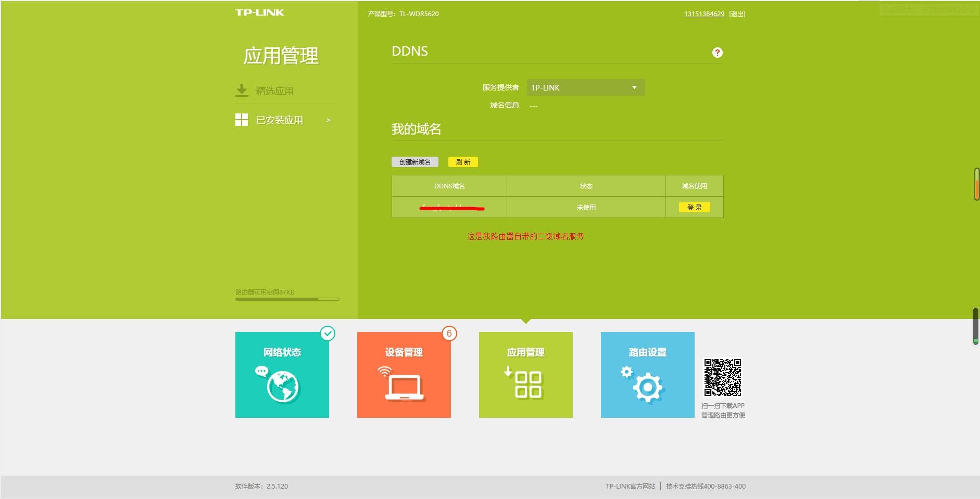Click the 创建新域名 button
This screenshot has height=499, width=980.
(415, 162)
